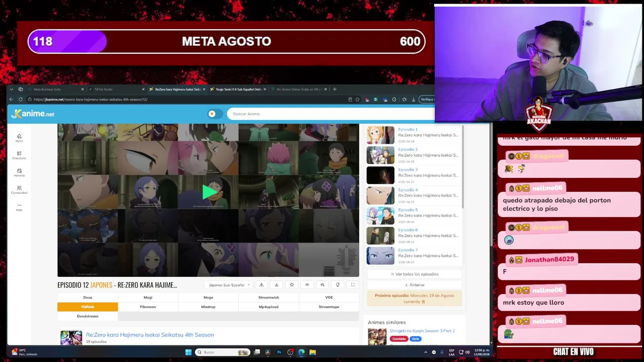Click Ver todos los episodios button

pyautogui.click(x=415, y=274)
